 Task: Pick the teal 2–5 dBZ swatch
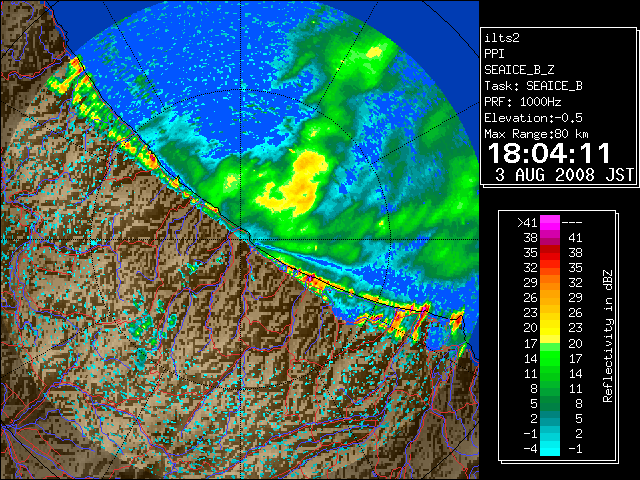(x=550, y=419)
